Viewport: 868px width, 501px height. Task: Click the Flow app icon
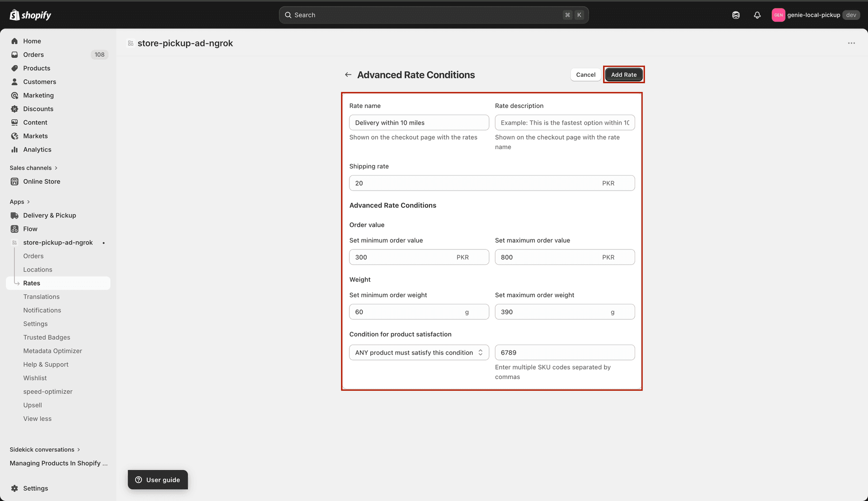tap(14, 229)
